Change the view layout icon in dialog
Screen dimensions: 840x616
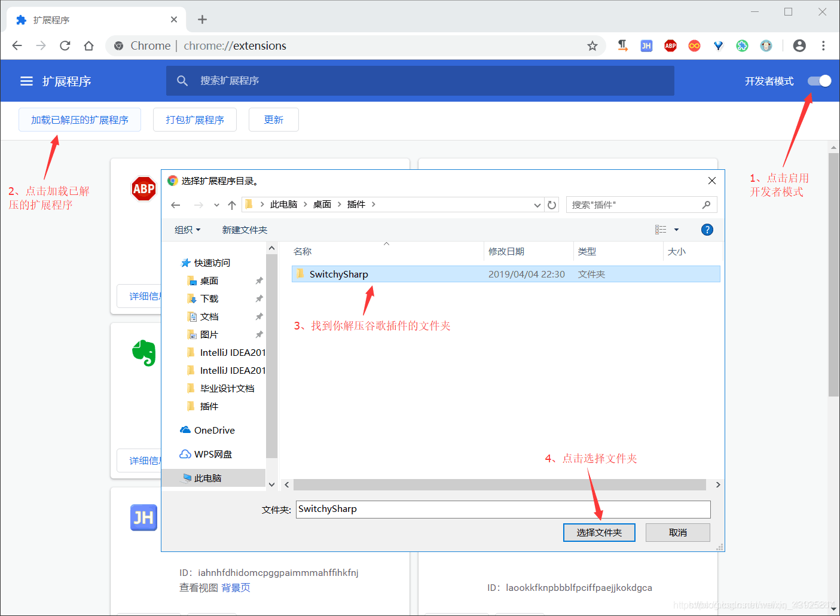[661, 230]
